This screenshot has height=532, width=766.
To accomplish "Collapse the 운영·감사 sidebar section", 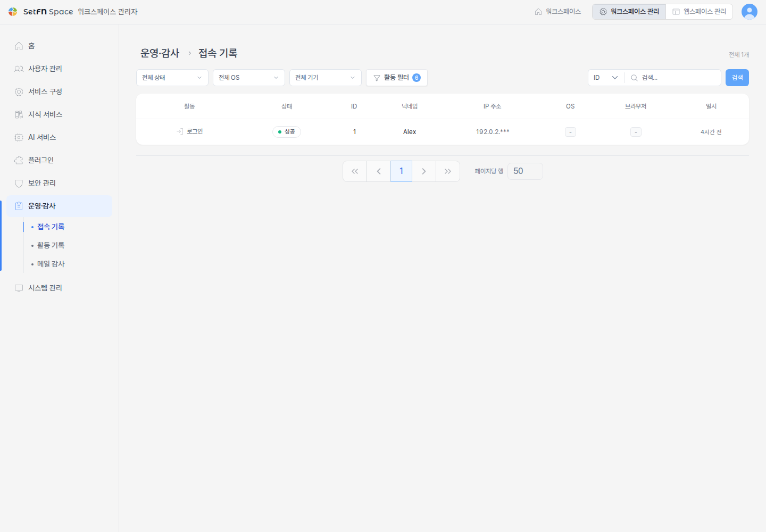I will click(60, 206).
